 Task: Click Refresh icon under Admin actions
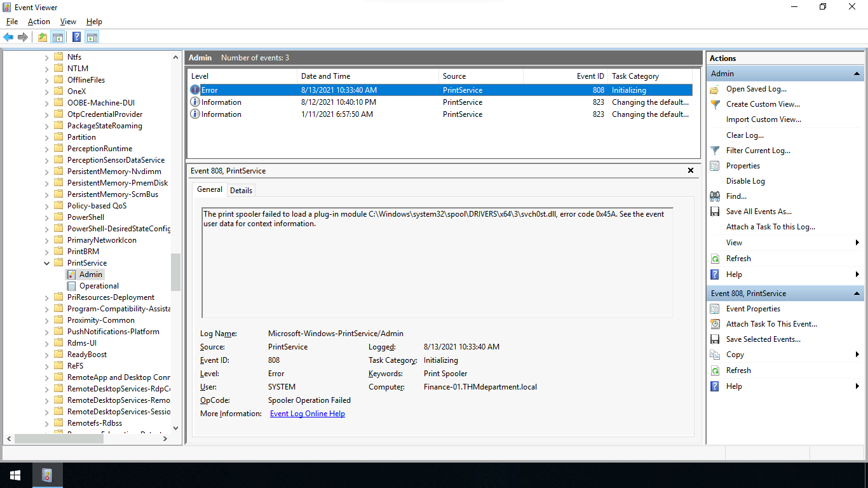715,259
